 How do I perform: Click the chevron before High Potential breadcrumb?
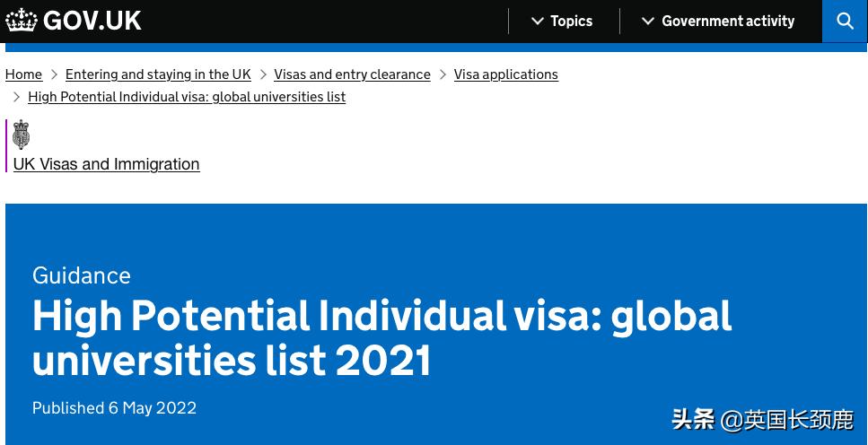pos(16,97)
